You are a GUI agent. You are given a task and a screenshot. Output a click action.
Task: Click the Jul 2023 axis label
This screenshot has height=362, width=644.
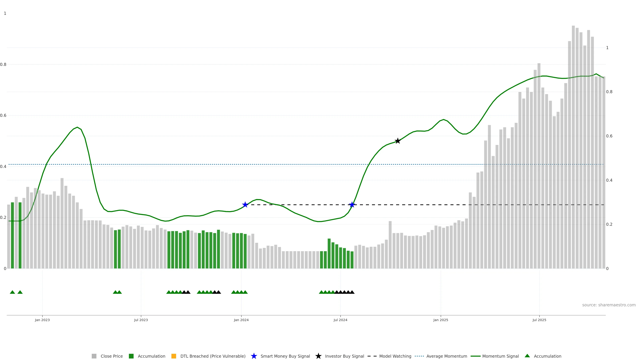141,320
